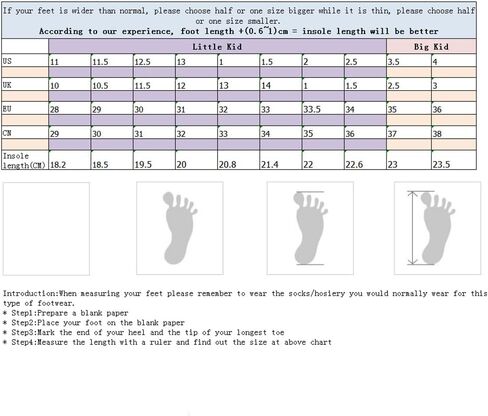Click the Insole length(CM) row label

tap(25, 160)
